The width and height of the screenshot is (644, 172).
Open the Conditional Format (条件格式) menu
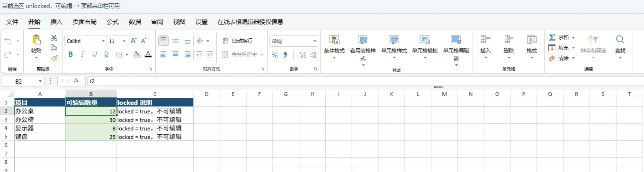pyautogui.click(x=334, y=47)
